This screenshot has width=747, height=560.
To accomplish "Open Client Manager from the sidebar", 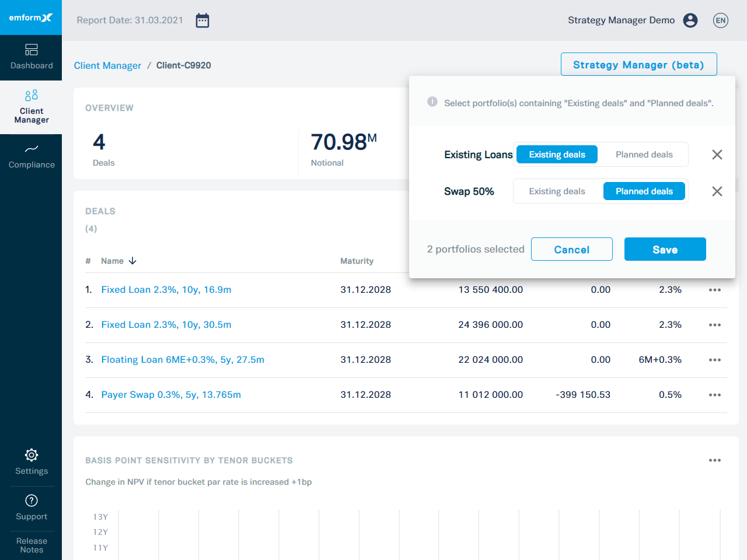I will coord(31,107).
